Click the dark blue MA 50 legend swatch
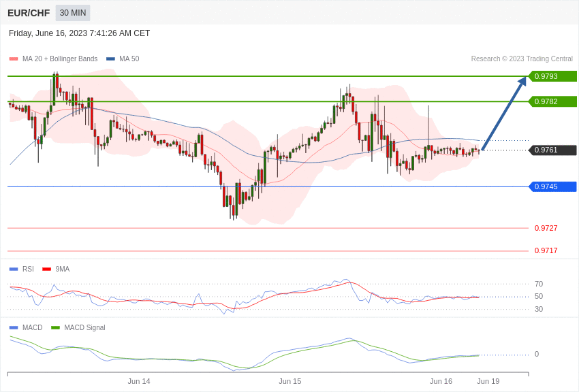Screen dimensions: 579x392 coord(110,59)
